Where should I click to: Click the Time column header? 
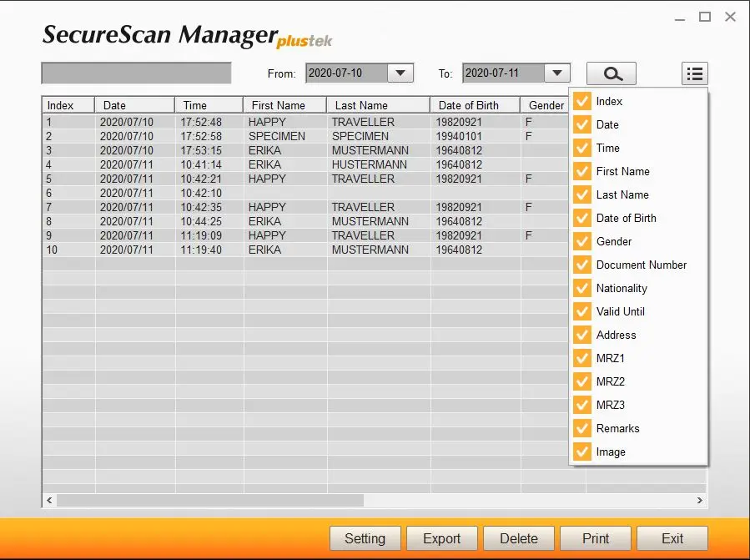click(209, 105)
